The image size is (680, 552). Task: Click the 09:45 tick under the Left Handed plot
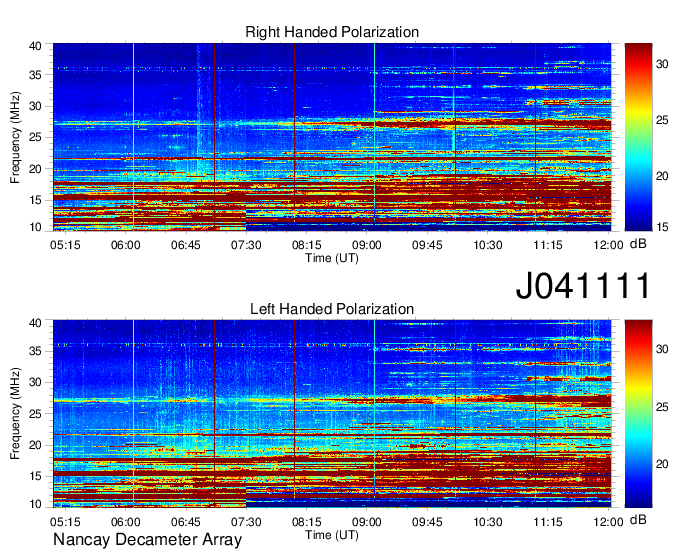tap(427, 522)
